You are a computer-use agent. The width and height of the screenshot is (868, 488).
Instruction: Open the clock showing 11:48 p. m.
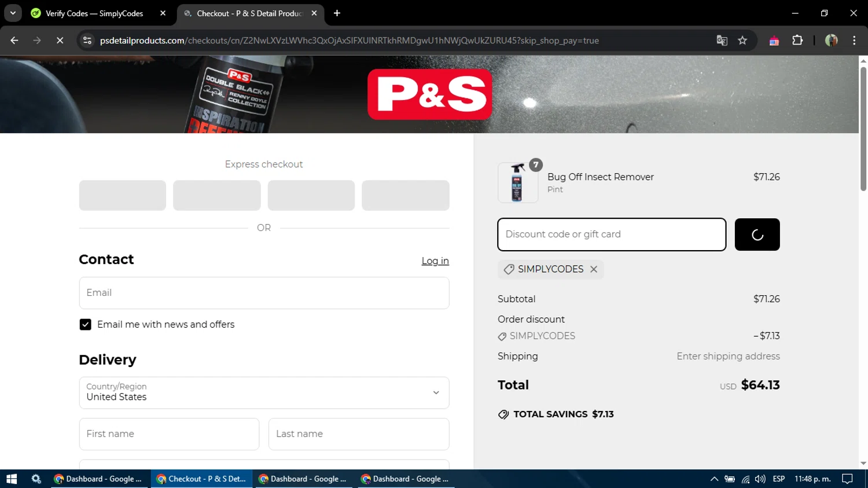[x=812, y=479]
